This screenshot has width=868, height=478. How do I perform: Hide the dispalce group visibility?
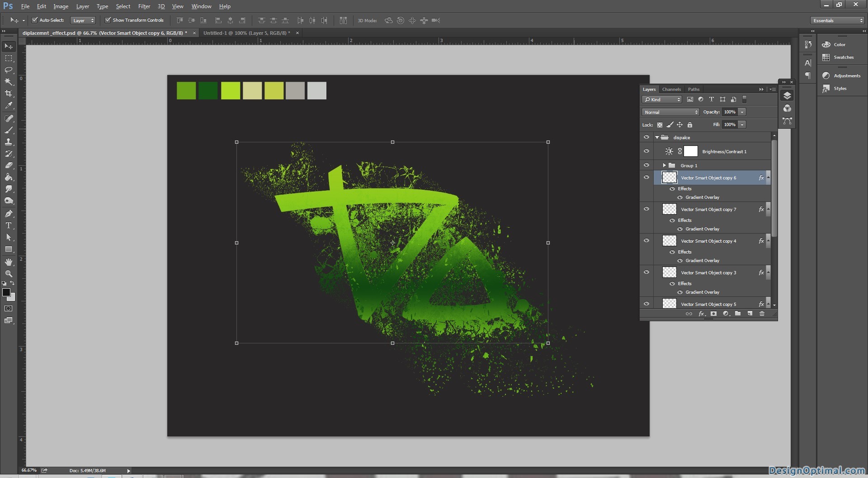click(646, 137)
